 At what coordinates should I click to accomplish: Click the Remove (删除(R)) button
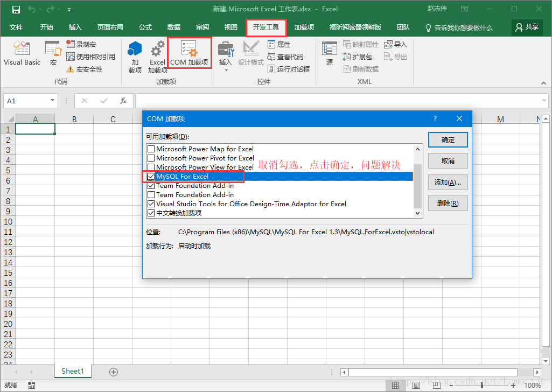coord(448,204)
